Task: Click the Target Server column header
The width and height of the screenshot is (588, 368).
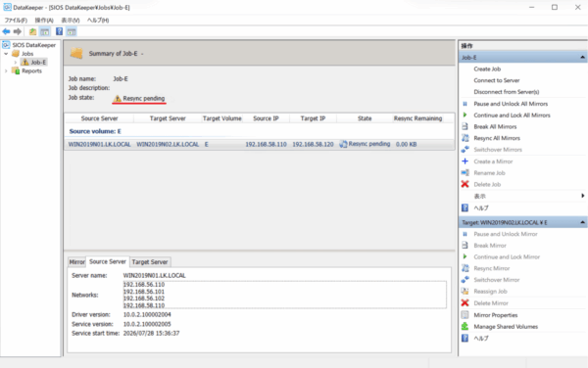Action: coord(168,118)
